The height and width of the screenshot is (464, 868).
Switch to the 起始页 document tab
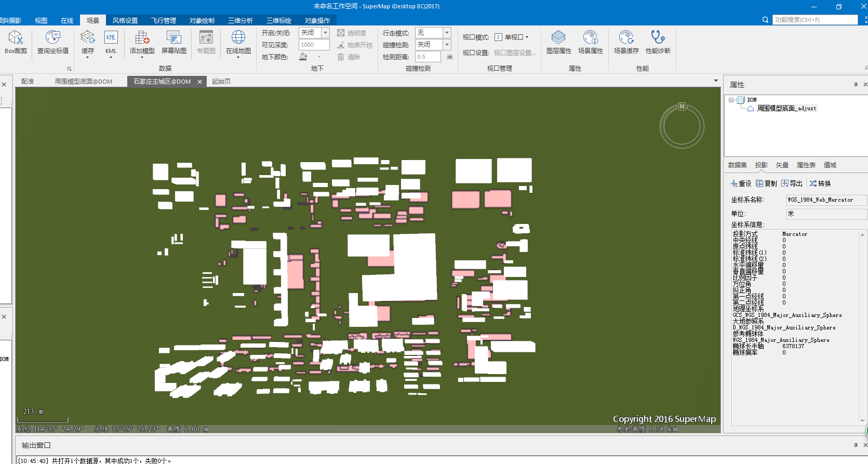click(x=221, y=81)
